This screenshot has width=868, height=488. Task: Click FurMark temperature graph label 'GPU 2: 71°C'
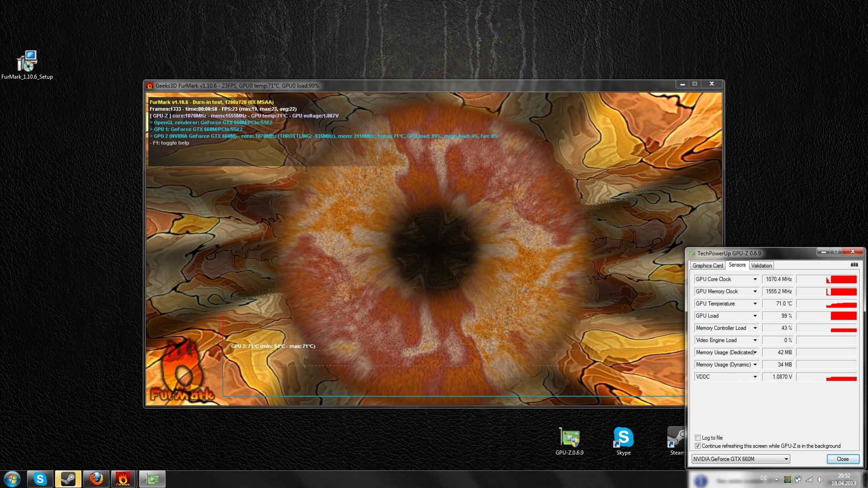(x=273, y=346)
